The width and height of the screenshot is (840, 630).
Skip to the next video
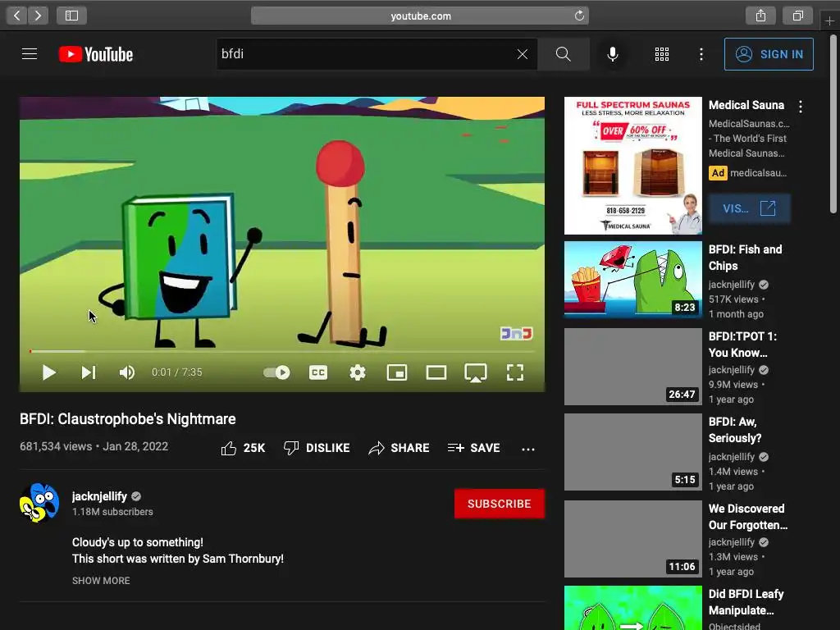pos(89,372)
